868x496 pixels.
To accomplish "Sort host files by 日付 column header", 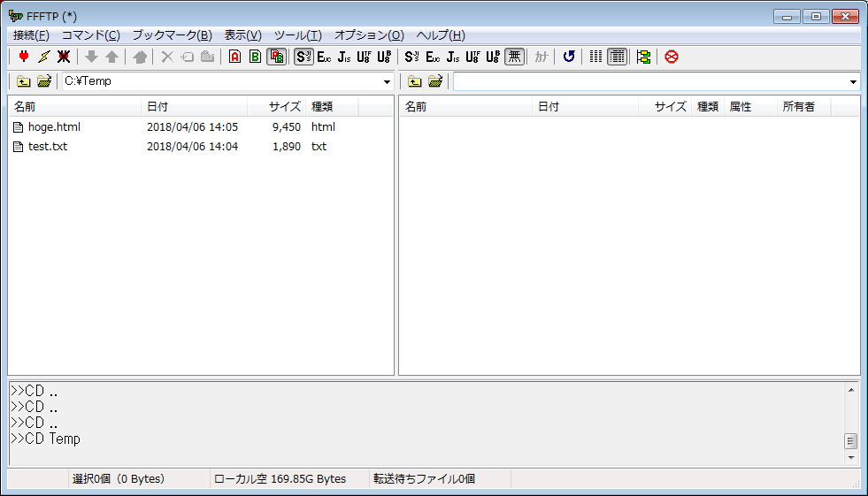I will click(586, 106).
